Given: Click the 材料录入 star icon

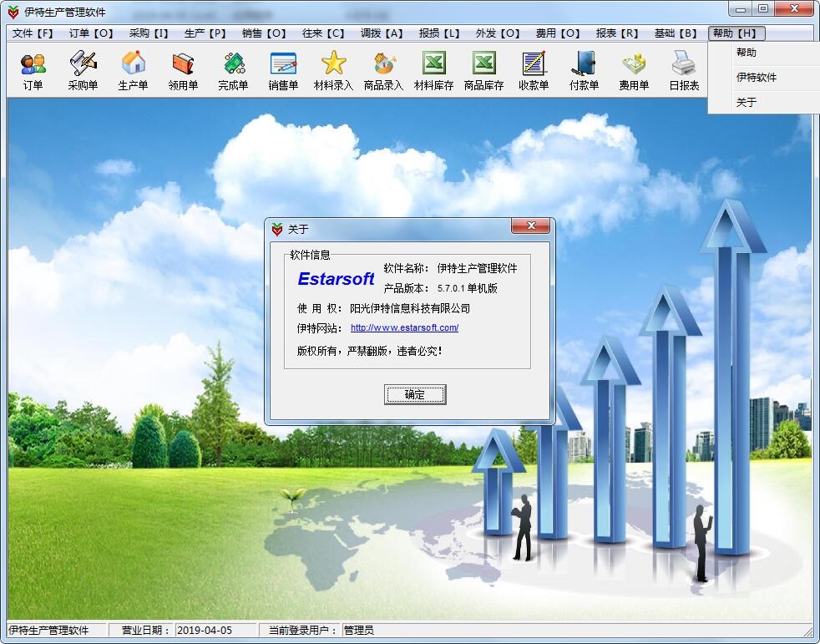Looking at the screenshot, I should click(x=333, y=70).
